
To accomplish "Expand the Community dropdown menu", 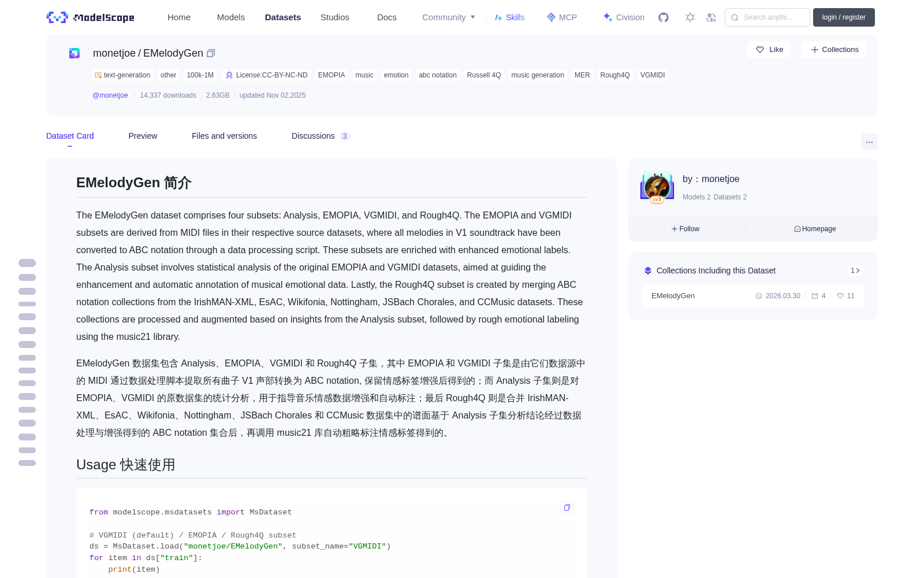I will click(449, 17).
